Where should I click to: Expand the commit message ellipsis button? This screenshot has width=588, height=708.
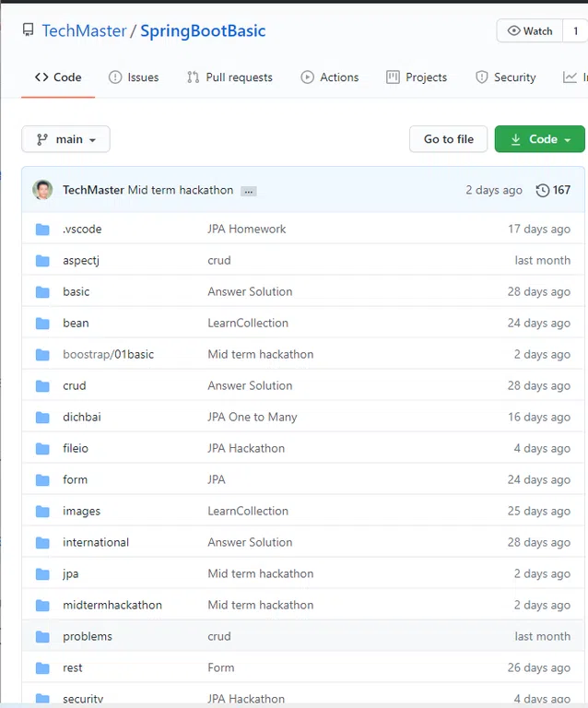click(x=249, y=191)
